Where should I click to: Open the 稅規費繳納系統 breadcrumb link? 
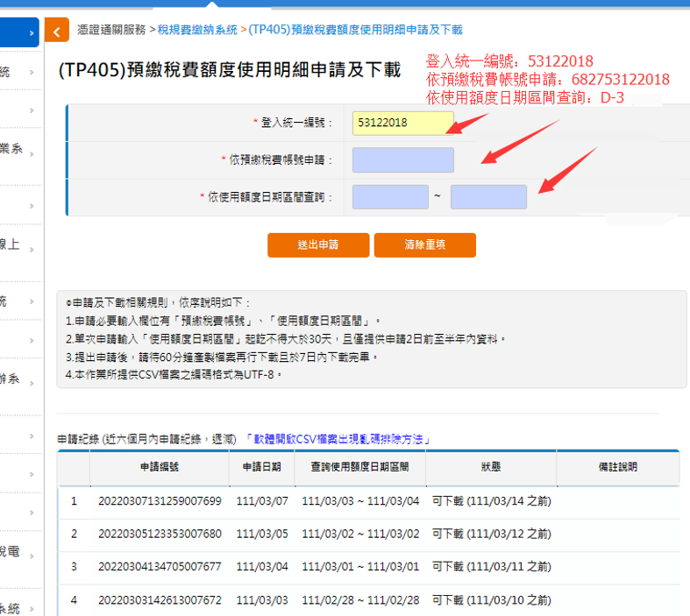coord(197,30)
